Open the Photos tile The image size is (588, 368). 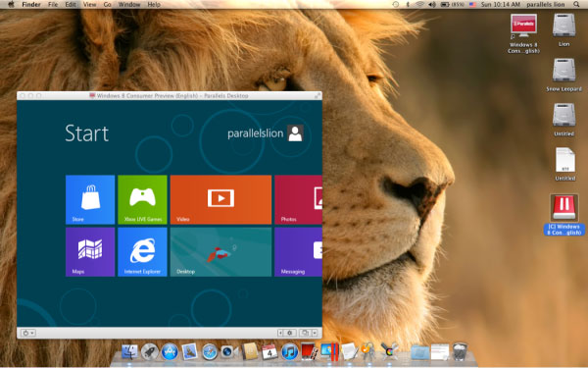coord(299,199)
